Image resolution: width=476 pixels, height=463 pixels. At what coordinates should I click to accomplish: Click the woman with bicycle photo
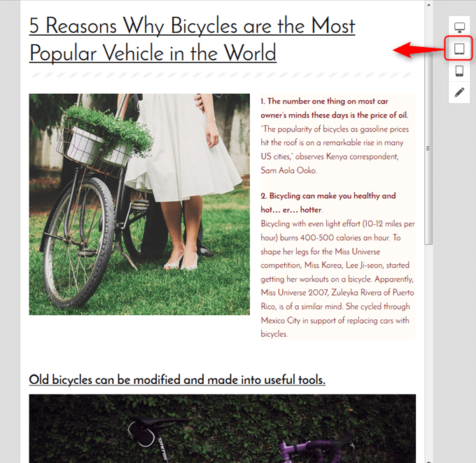[139, 204]
